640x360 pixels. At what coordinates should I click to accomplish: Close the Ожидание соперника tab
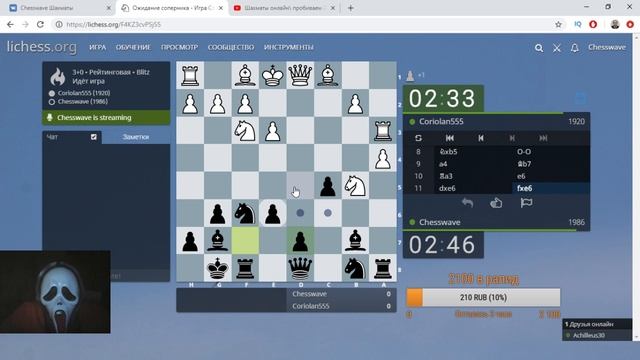[x=221, y=8]
